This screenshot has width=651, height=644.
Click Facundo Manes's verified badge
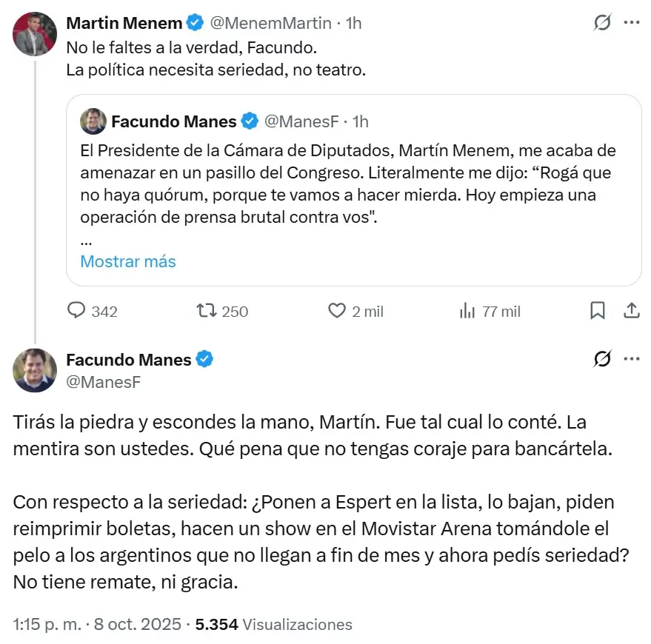coord(203,359)
